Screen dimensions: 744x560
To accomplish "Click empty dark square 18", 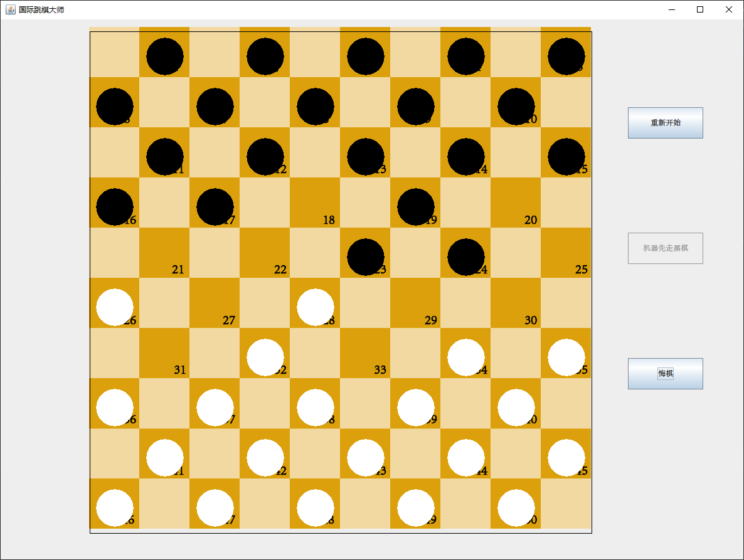I will (x=315, y=203).
